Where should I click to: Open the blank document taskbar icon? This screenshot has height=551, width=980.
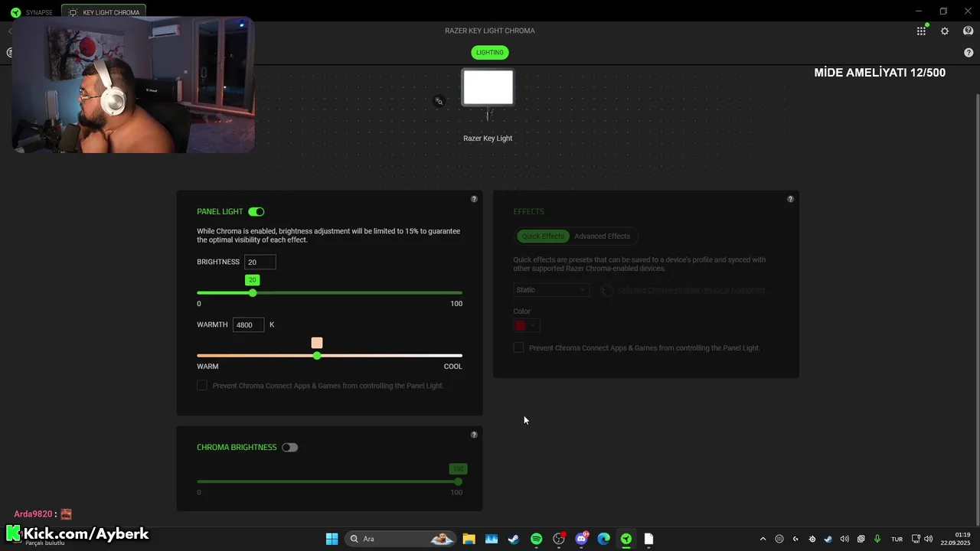click(648, 539)
